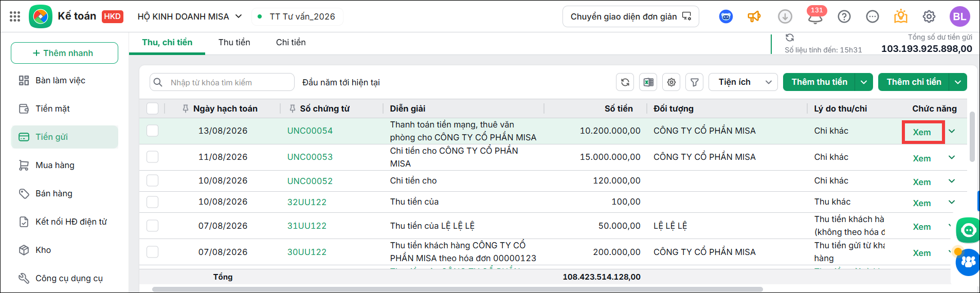Click the vertical table scrollbar
Image resolution: width=980 pixels, height=293 pixels.
(x=972, y=137)
